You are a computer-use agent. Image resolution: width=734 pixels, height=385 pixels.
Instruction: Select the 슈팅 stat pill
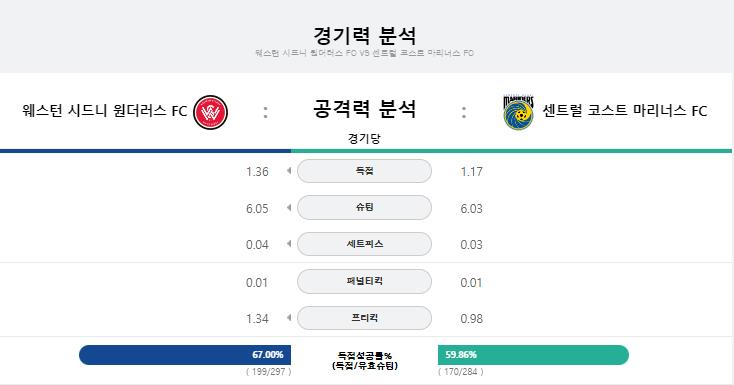(364, 207)
